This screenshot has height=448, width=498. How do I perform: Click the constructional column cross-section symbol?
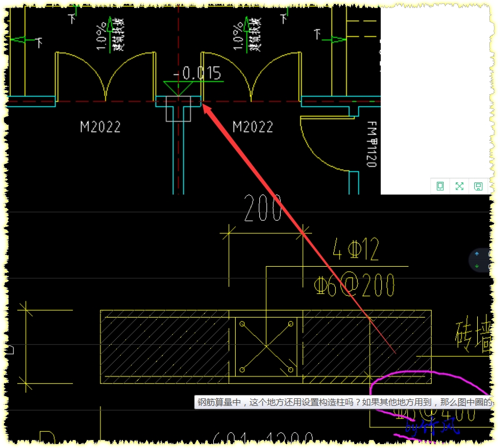(266, 346)
